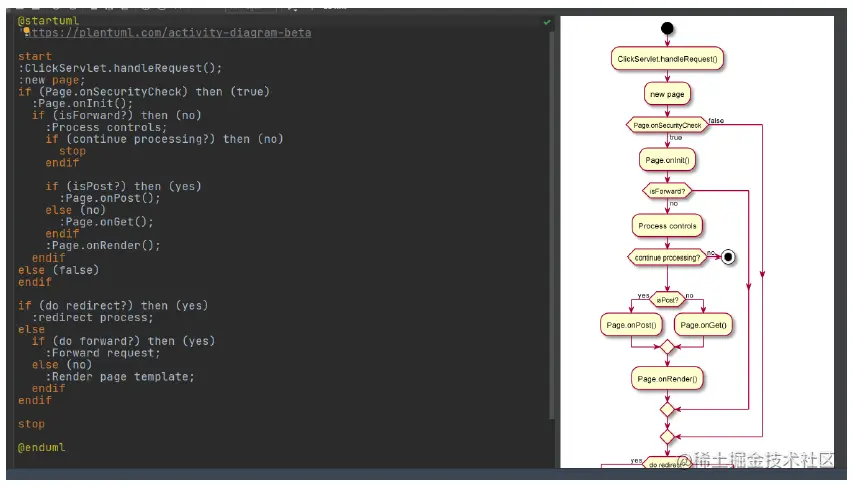Open the plantuml.com activity-diagram-beta link
This screenshot has width=852, height=487.
click(x=170, y=33)
